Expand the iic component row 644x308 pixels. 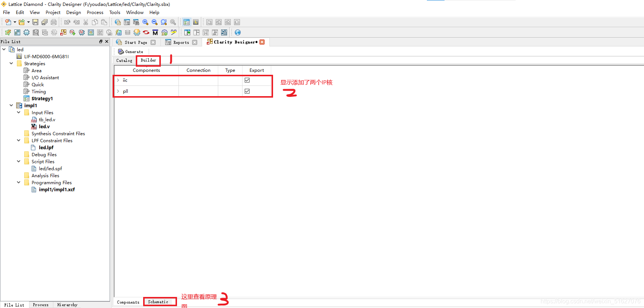click(x=118, y=80)
